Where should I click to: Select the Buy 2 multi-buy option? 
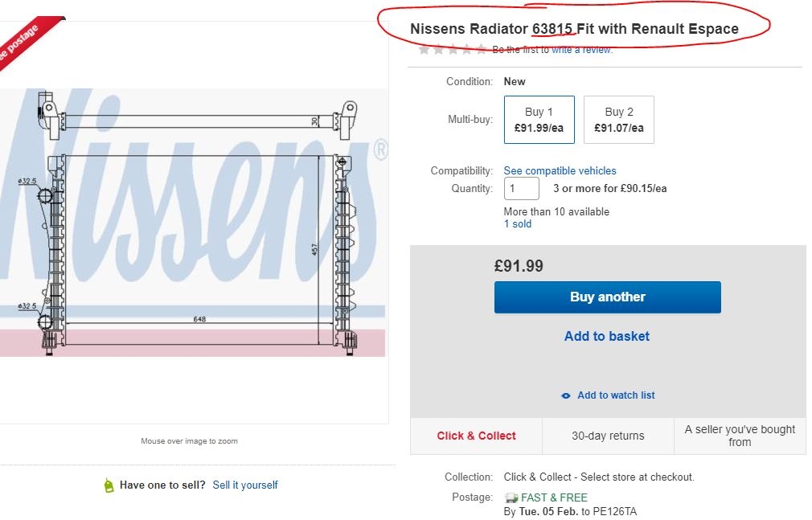pyautogui.click(x=618, y=120)
